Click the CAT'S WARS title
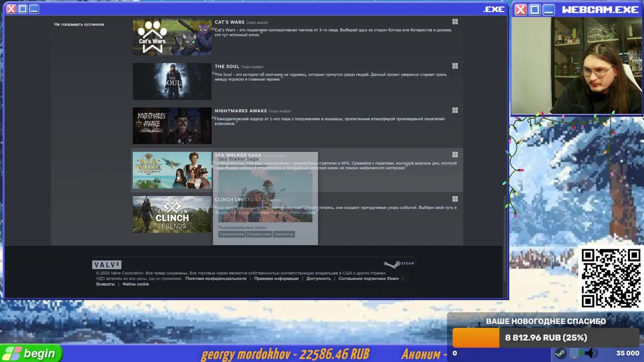644x362 pixels. pos(229,22)
